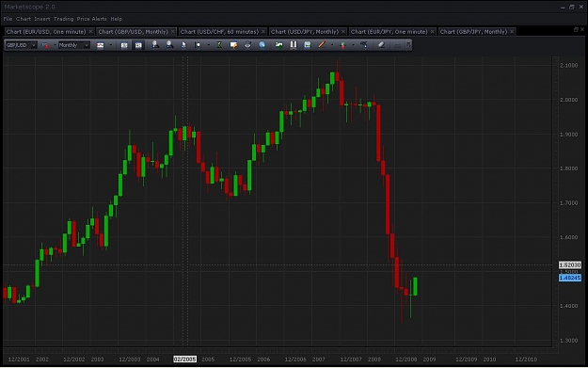Click the 2.1000 price axis label
588x368 pixels.
tap(568, 65)
